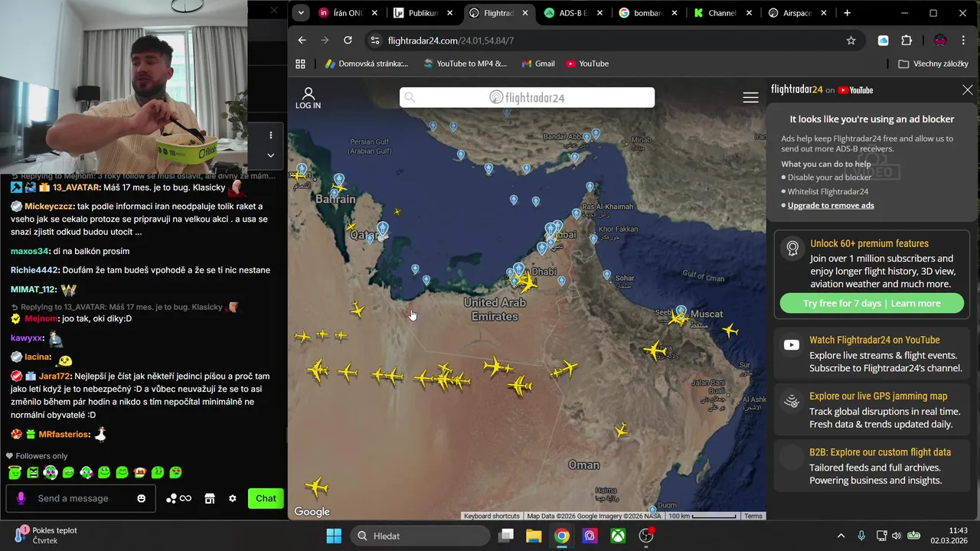Close the Flightradar24 browser tab
The width and height of the screenshot is (980, 551).
click(x=524, y=13)
